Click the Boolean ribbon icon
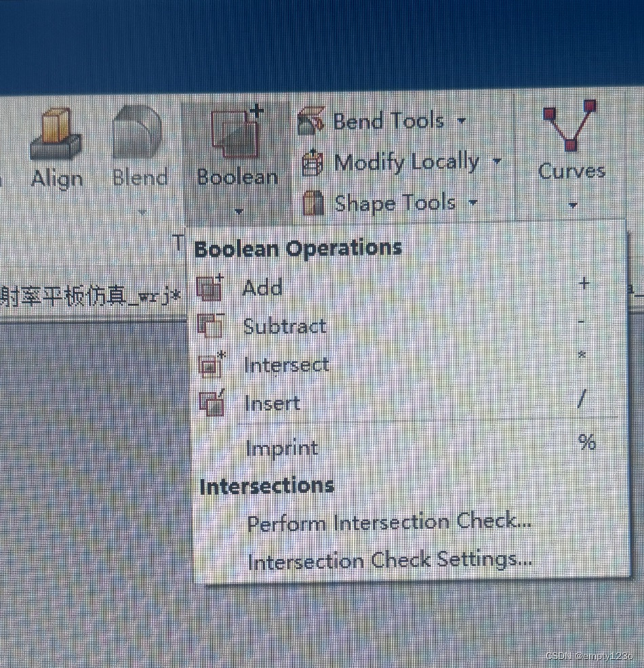 pyautogui.click(x=237, y=132)
